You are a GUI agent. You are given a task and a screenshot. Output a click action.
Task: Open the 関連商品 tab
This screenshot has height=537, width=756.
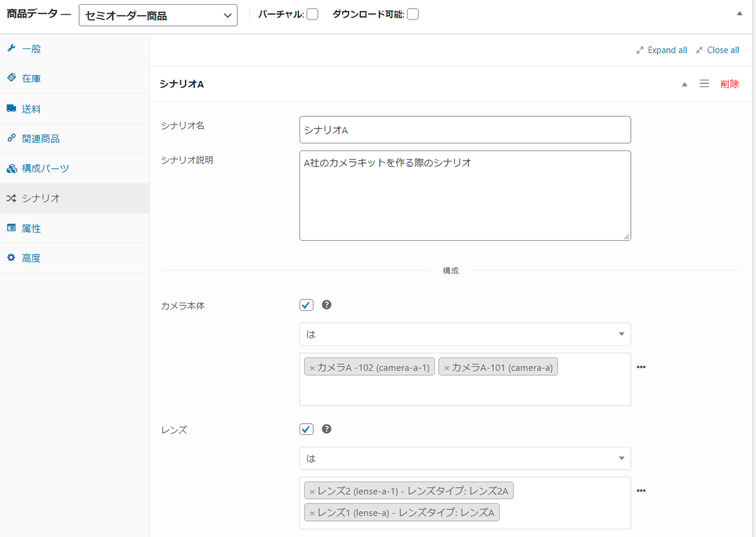tap(74, 139)
